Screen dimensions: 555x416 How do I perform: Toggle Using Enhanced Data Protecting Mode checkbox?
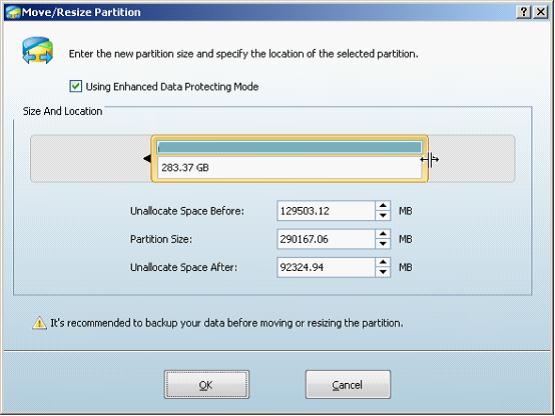point(76,86)
